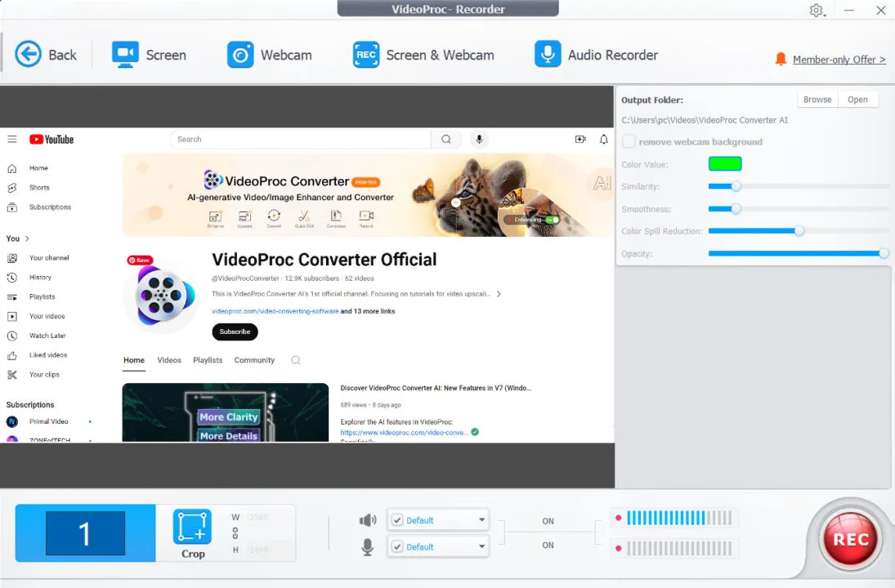The height and width of the screenshot is (588, 895).
Task: Click the green Color Value swatch
Action: coord(725,164)
